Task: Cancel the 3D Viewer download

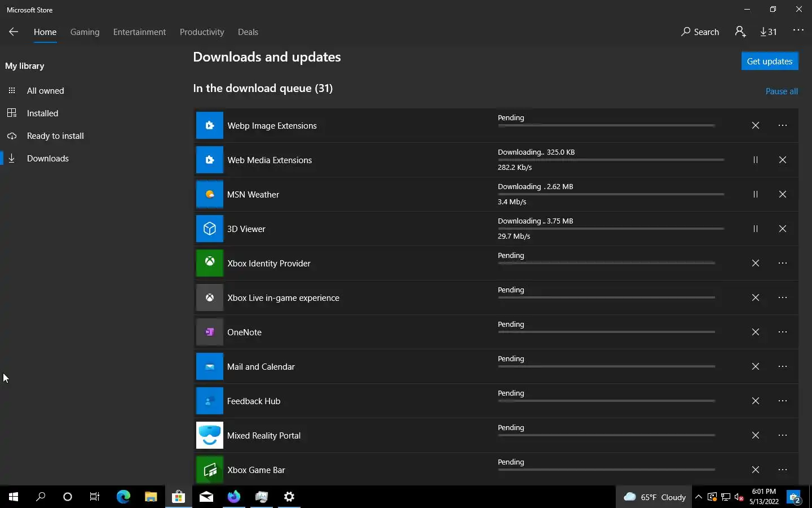Action: (x=783, y=229)
